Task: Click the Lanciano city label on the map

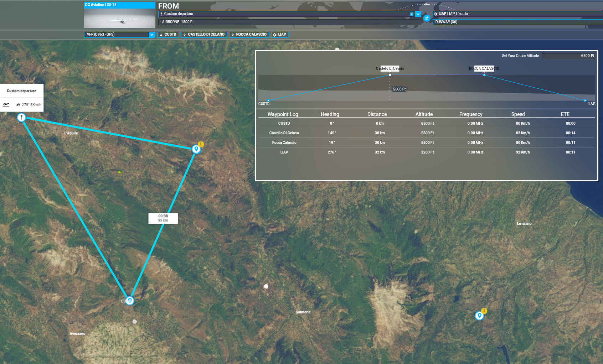Action: [524, 224]
